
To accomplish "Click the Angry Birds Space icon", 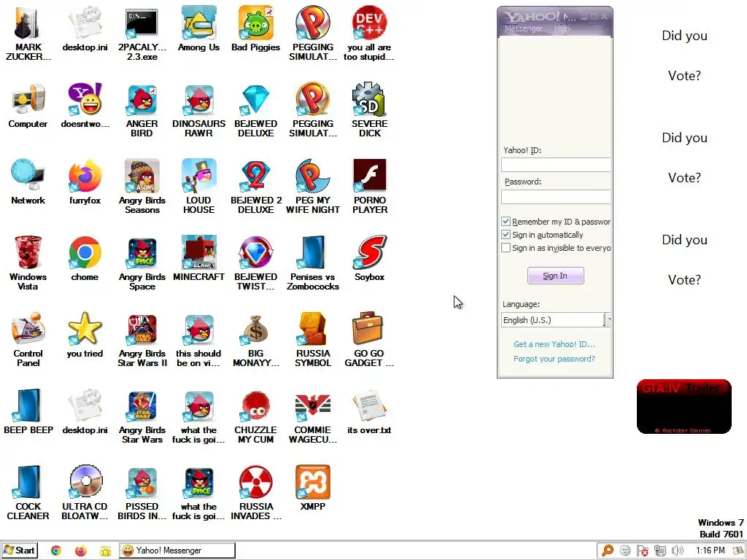I will tap(142, 262).
